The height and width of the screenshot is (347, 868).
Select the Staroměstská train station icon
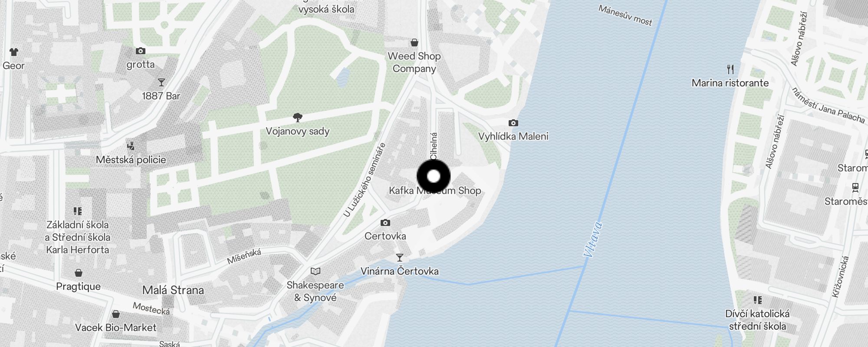tap(855, 187)
